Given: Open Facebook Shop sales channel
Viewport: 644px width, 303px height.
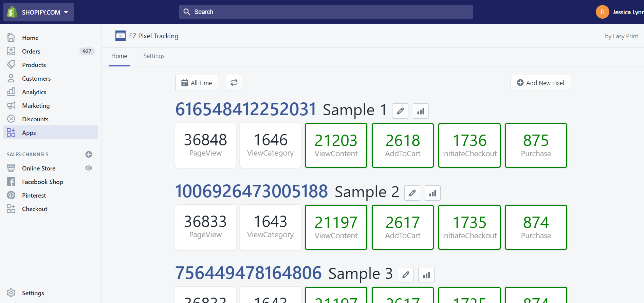Looking at the screenshot, I should [x=42, y=182].
